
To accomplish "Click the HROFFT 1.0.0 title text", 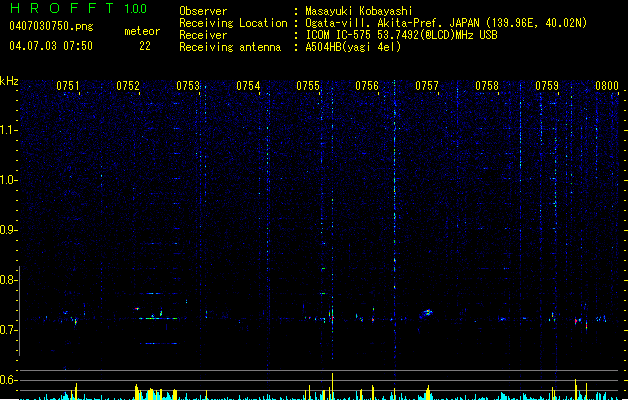I will point(78,8).
